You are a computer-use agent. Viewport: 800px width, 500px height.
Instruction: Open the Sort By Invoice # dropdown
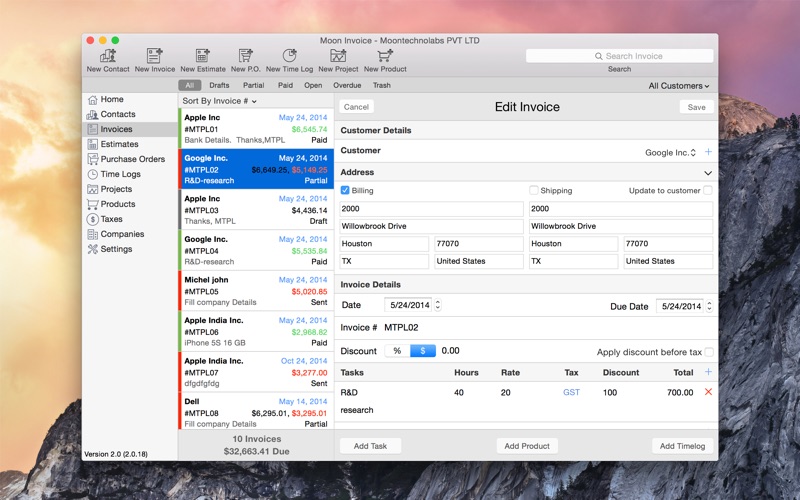pos(219,101)
